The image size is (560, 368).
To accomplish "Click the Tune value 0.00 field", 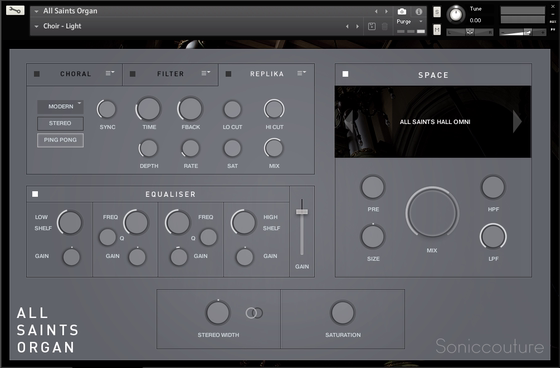I will [475, 20].
